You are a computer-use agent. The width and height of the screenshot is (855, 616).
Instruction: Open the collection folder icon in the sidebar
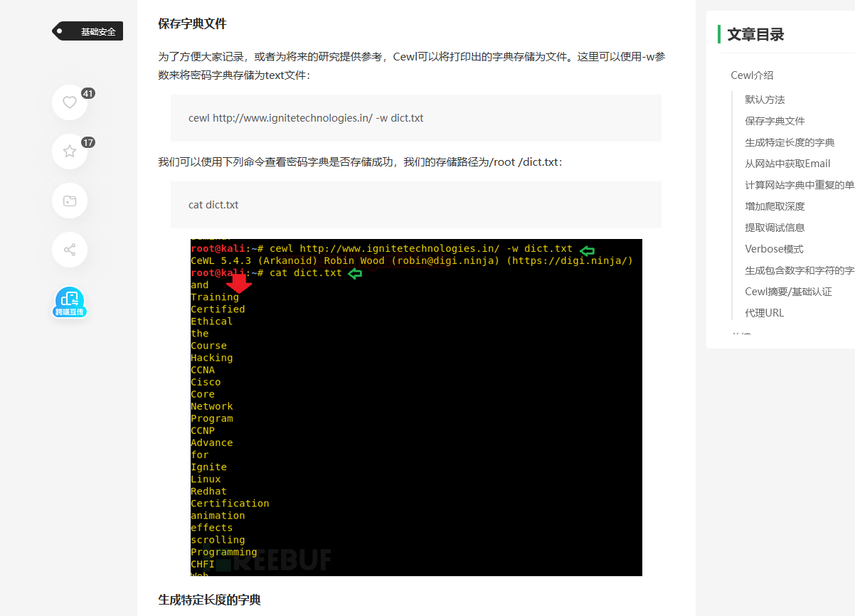[x=69, y=200]
